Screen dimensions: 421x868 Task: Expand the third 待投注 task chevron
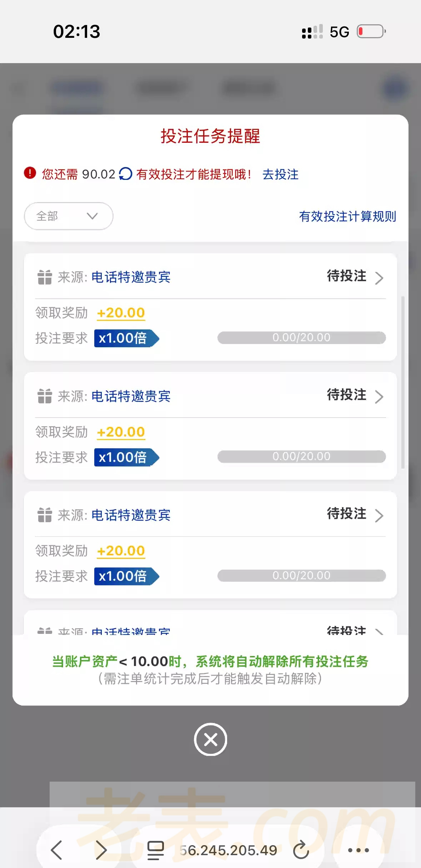click(x=379, y=515)
